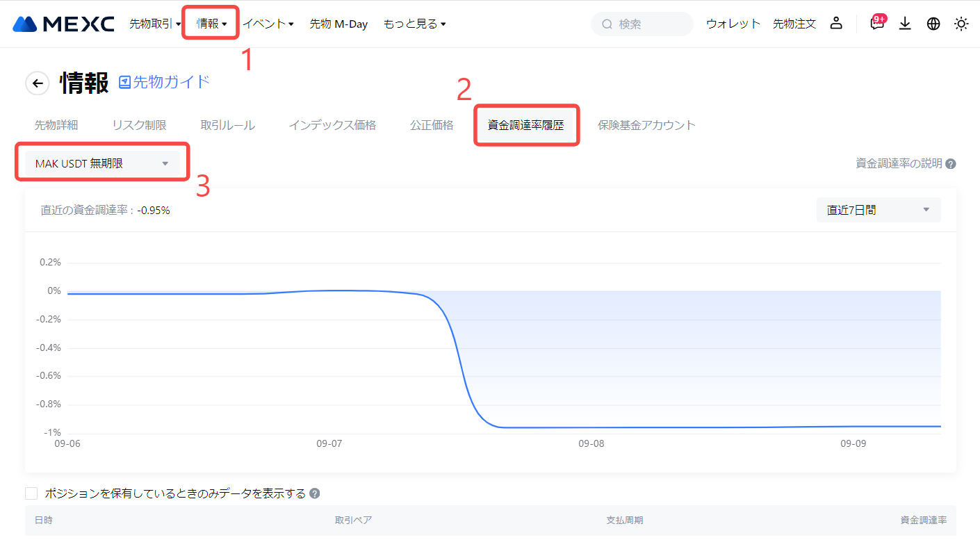Enable ポジションを保有しているときのみ checkbox
Image resolution: width=980 pixels, height=540 pixels.
31,493
